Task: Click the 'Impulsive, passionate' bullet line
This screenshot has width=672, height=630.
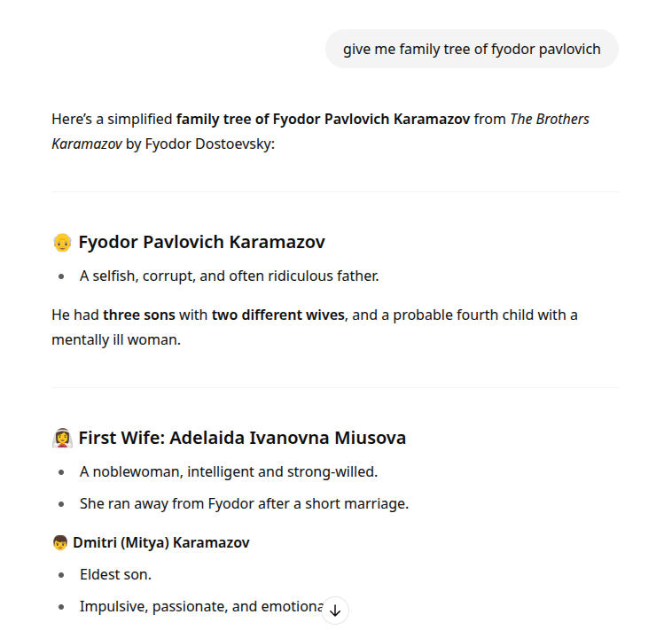Action: point(199,606)
